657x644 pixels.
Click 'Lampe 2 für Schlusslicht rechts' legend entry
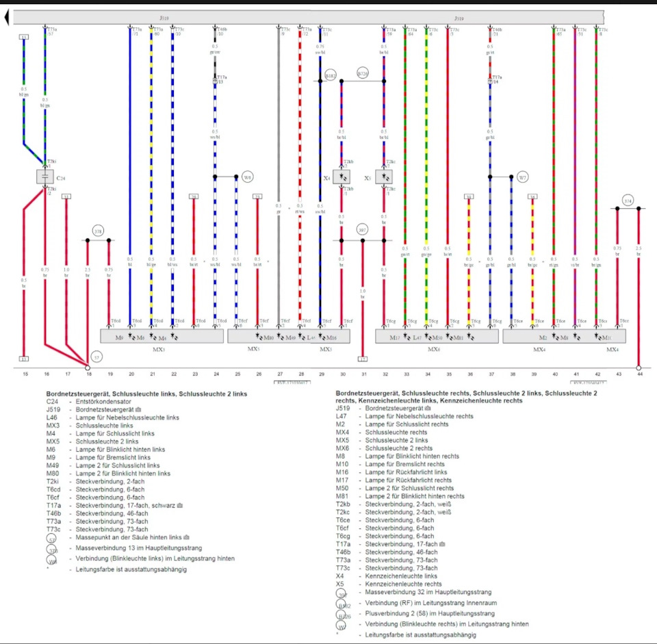click(x=409, y=488)
